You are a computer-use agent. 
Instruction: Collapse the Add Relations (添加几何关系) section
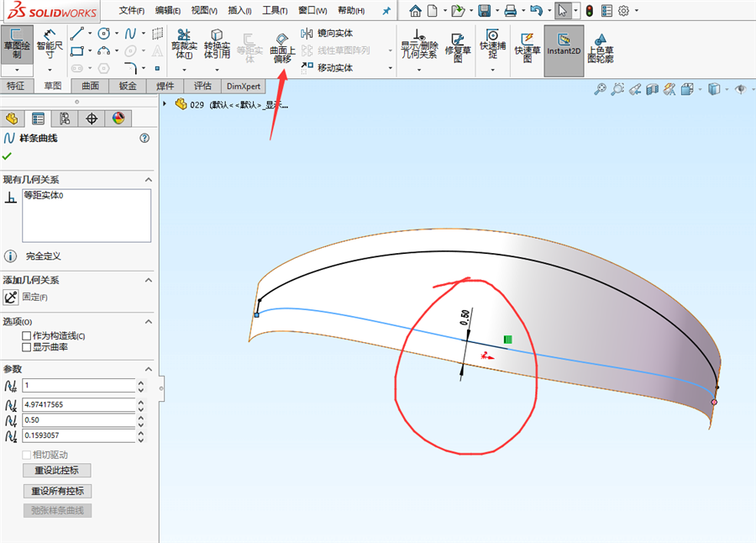[x=149, y=280]
